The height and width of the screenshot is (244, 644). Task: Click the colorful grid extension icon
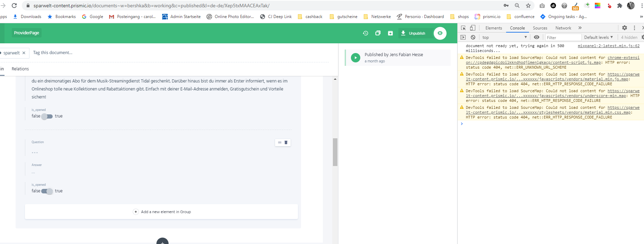598,6
